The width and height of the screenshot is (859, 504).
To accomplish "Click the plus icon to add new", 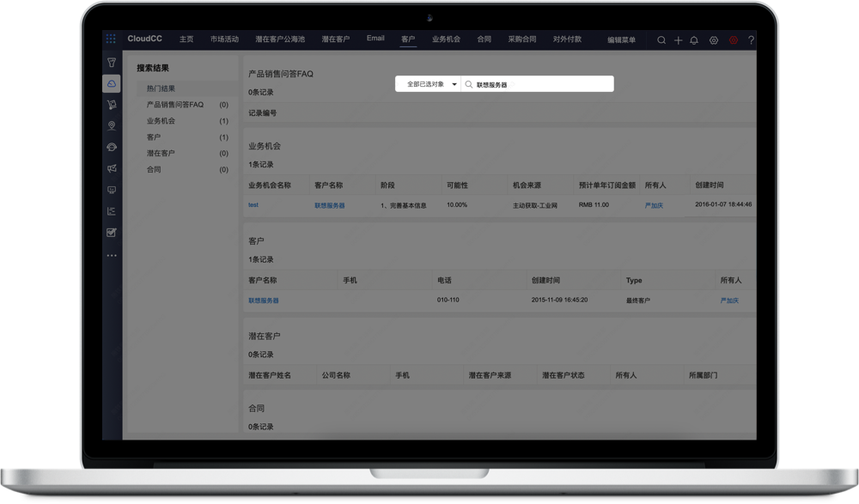I will [x=678, y=39].
